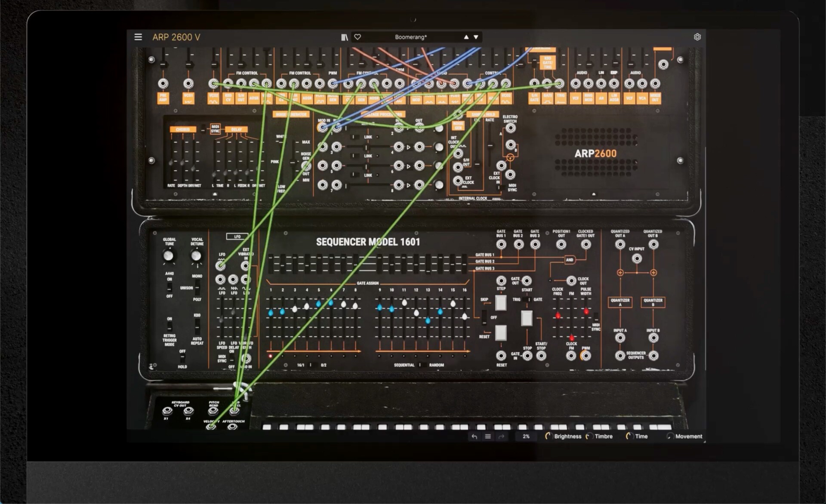Toggle the 16/1 – 8/2 sequencer switch
Viewport: 826px width, 504px height.
click(313, 365)
